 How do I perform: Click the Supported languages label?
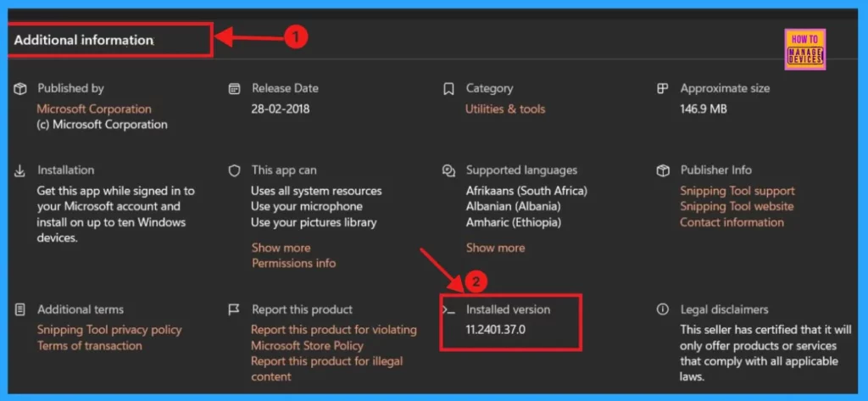point(521,170)
